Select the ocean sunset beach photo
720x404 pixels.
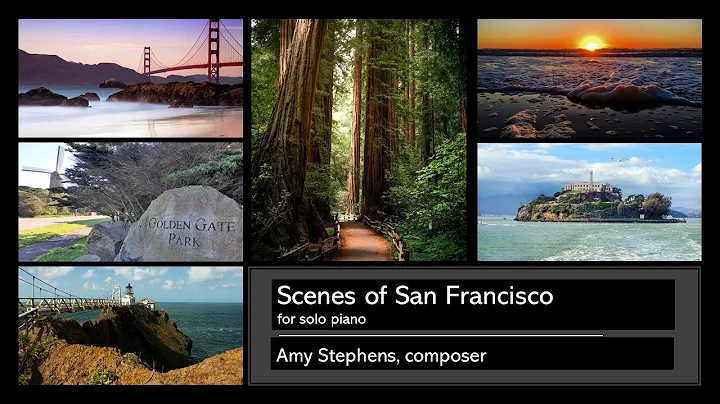point(590,79)
